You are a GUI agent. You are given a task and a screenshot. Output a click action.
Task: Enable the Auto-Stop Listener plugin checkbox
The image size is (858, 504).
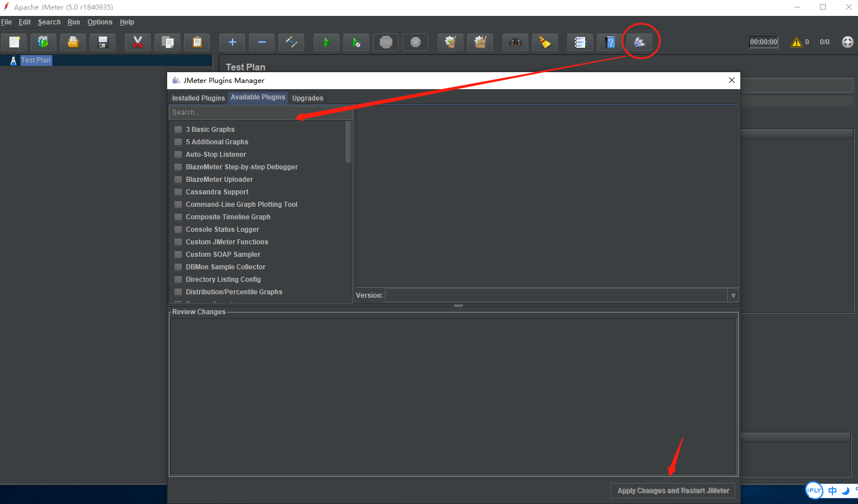point(179,155)
